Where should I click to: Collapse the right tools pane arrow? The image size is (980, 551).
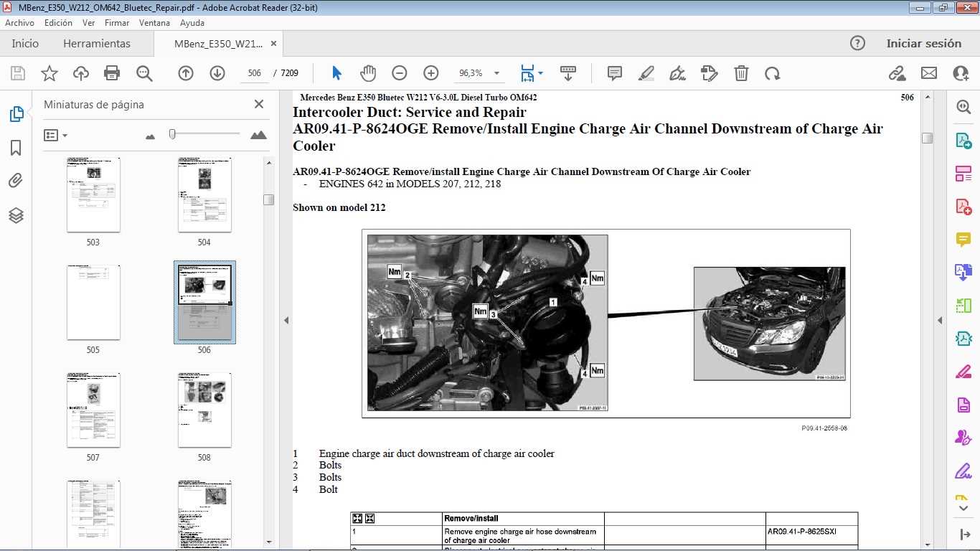pyautogui.click(x=940, y=321)
